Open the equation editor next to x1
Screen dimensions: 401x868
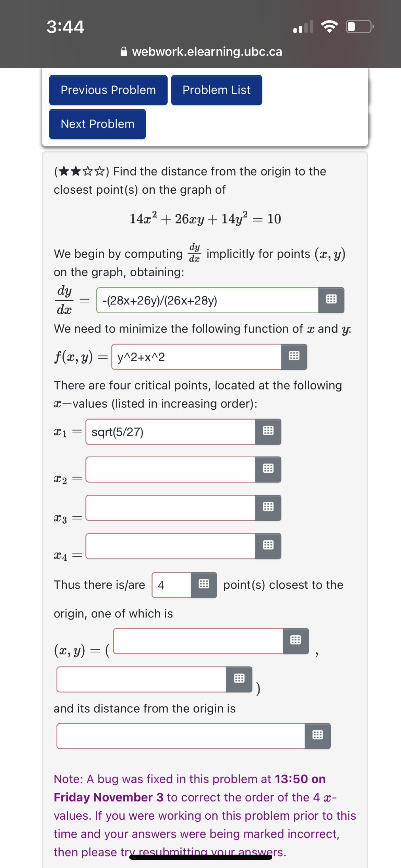tap(268, 431)
